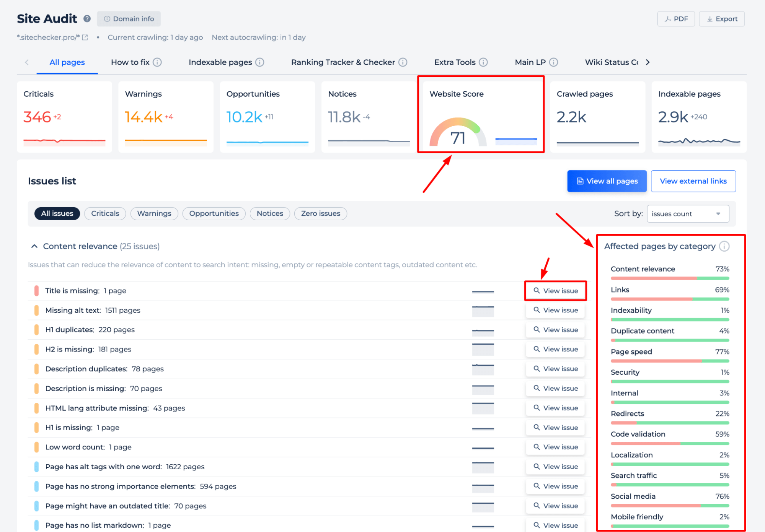765x532 pixels.
Task: View issue for no strong importance elements
Action: [x=555, y=486]
